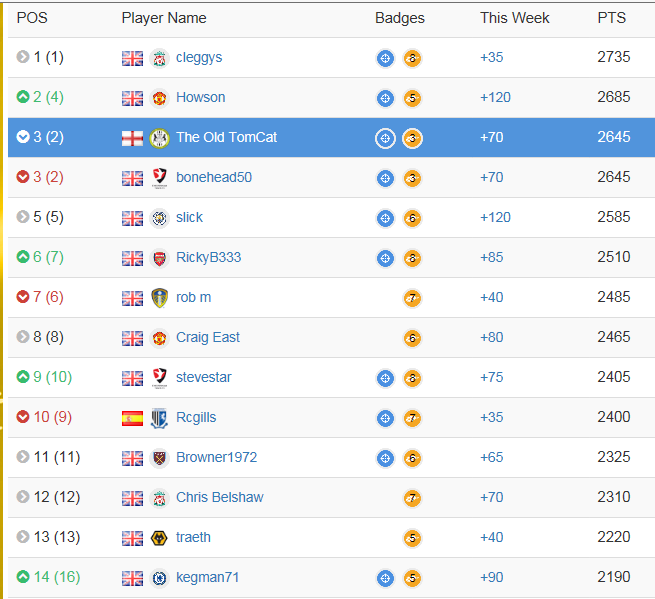Click the Player Name column header
The image size is (655, 599).
point(164,18)
